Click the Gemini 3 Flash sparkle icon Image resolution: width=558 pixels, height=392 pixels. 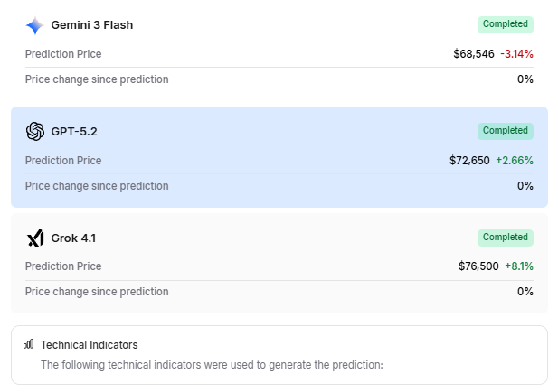34,25
